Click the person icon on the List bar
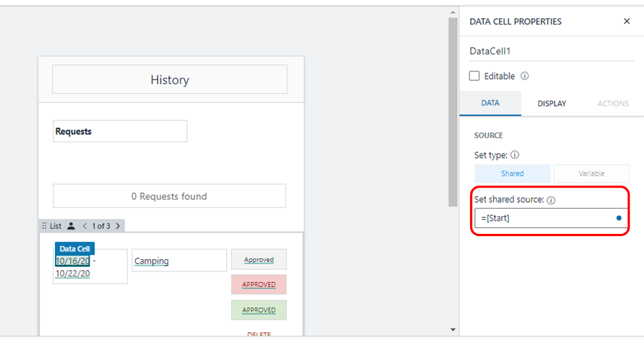 pyautogui.click(x=71, y=226)
